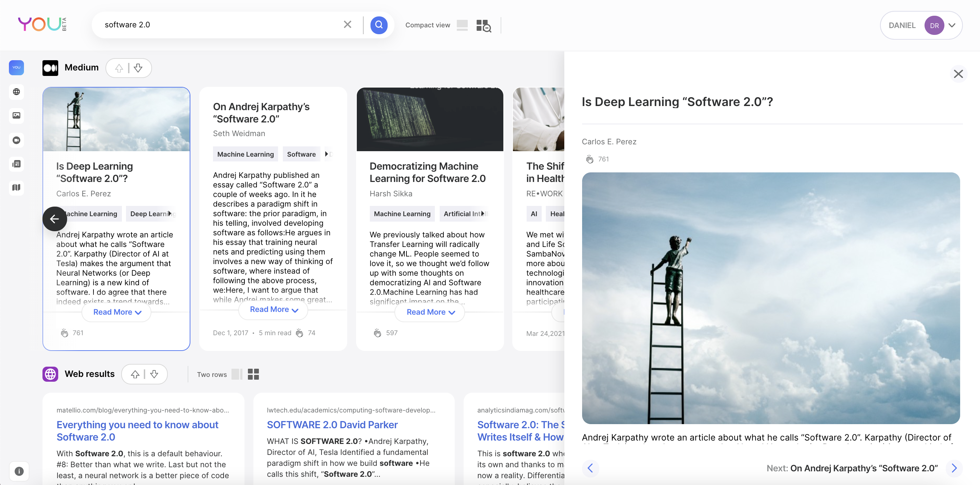This screenshot has width=980, height=485.
Task: Enable the Two rows grid layout
Action: click(x=253, y=374)
